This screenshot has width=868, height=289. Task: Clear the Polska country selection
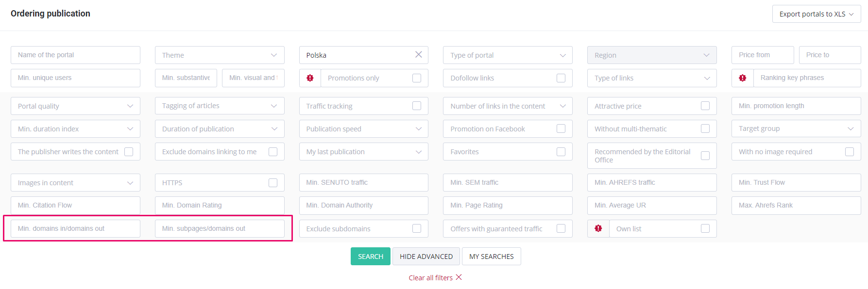click(x=419, y=55)
